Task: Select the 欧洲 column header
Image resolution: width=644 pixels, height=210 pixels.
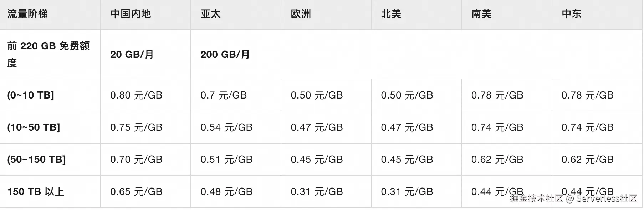Action: click(301, 14)
